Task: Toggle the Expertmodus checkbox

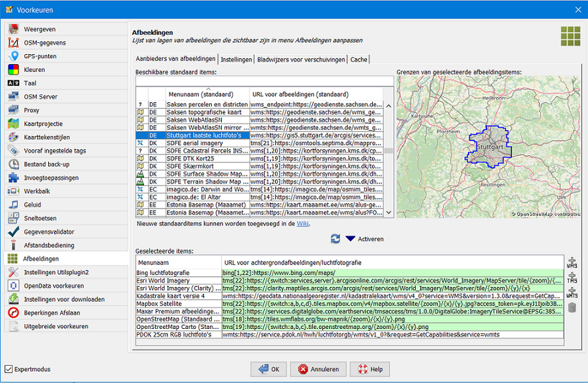Action: (x=9, y=369)
